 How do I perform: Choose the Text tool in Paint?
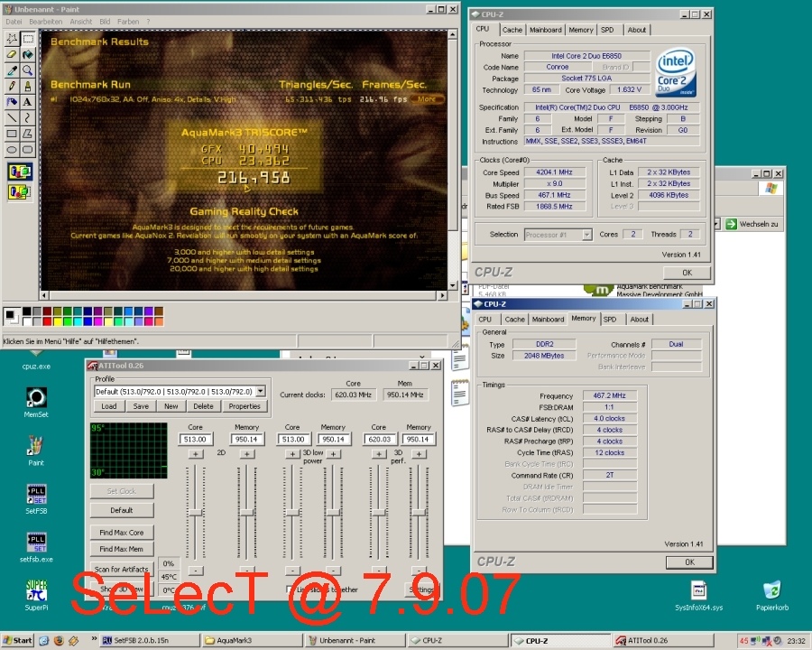pyautogui.click(x=27, y=102)
